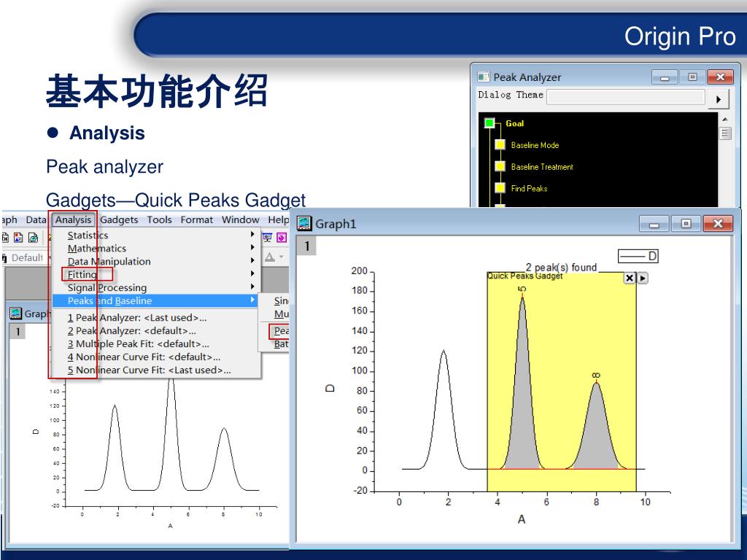Expand the Signal Processing submenu
The height and width of the screenshot is (560, 747).
[156, 287]
